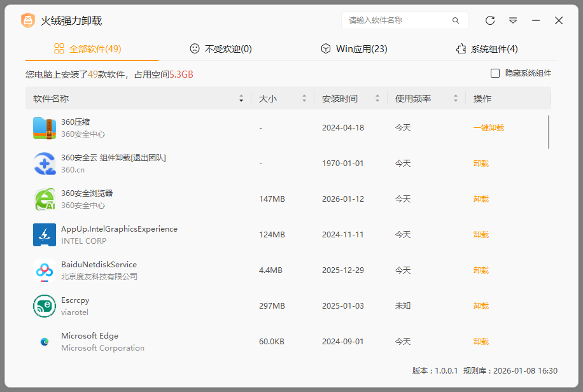Select the Microsoft Edge name text
583x392 pixels.
point(90,336)
